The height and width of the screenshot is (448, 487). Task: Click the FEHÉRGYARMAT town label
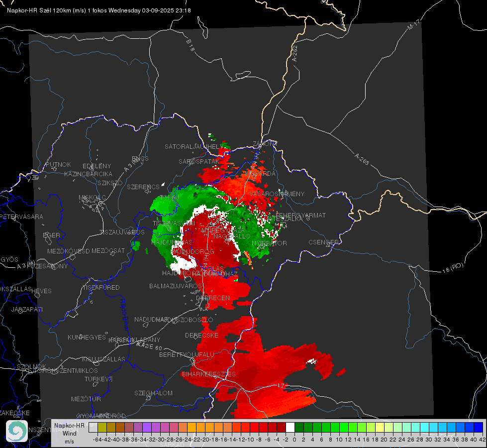click(300, 215)
